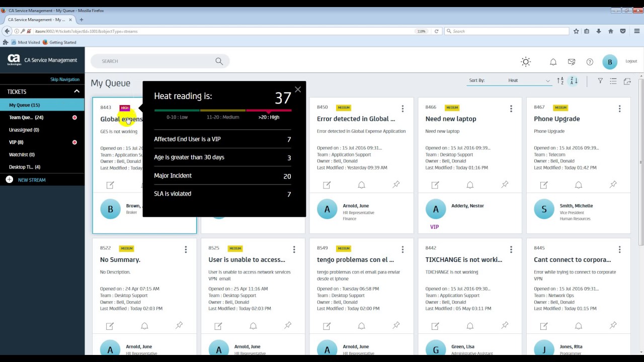Edit ticket 8522 No Summary
The height and width of the screenshot is (362, 644).
pyautogui.click(x=110, y=326)
